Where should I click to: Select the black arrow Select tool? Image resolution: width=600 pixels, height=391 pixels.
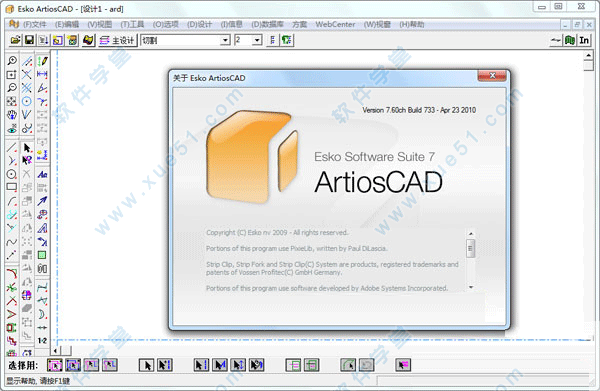pyautogui.click(x=27, y=147)
